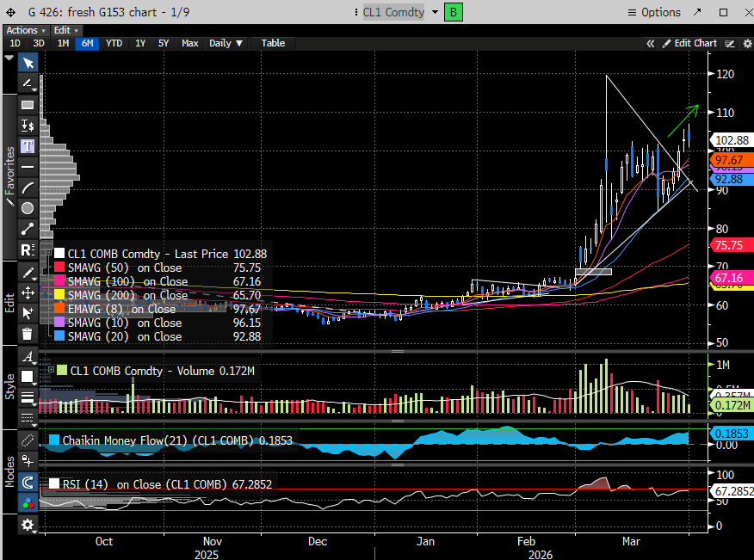
Task: Select the 1Y range tab
Action: 140,43
